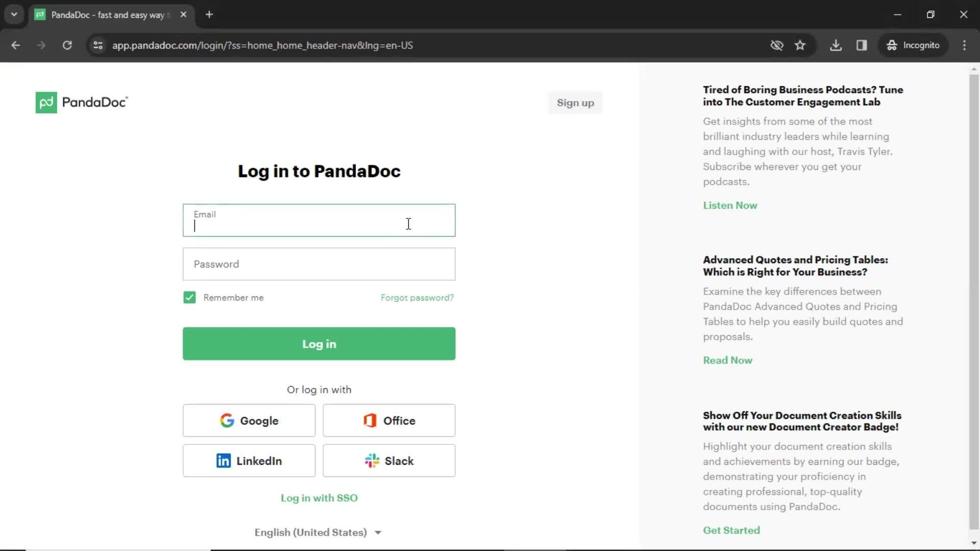The height and width of the screenshot is (551, 980).
Task: Click the download icon in toolbar
Action: point(837,45)
